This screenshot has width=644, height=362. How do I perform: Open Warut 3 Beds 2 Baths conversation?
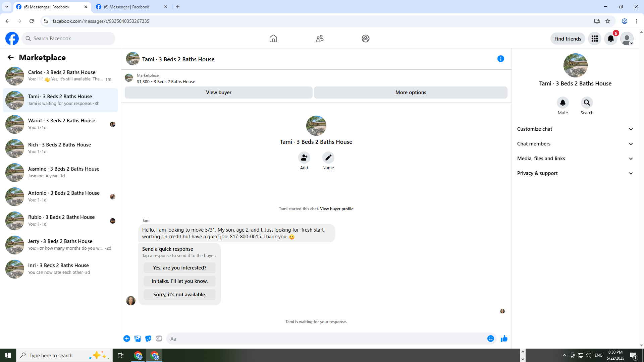pos(60,124)
